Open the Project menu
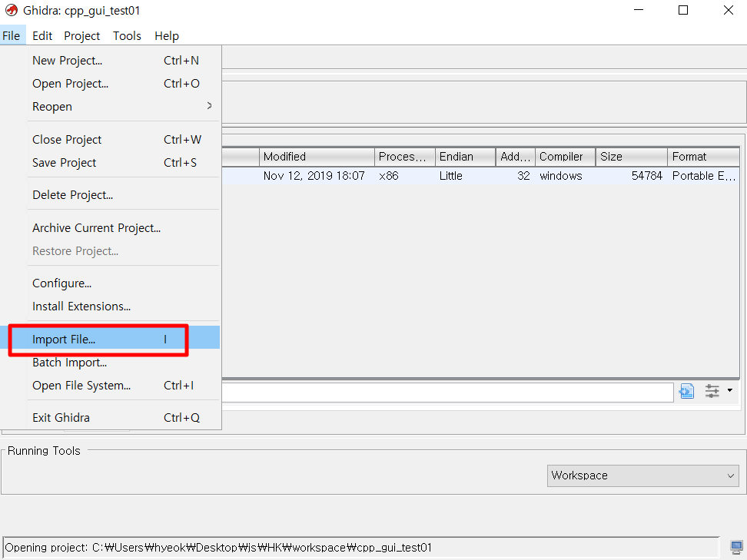Viewport: 747px width, 560px height. click(81, 35)
